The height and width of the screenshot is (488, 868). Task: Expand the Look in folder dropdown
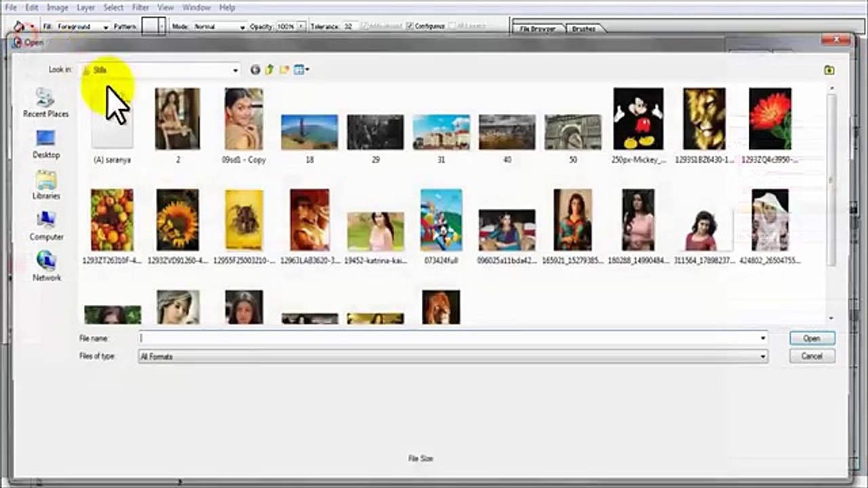(x=235, y=70)
